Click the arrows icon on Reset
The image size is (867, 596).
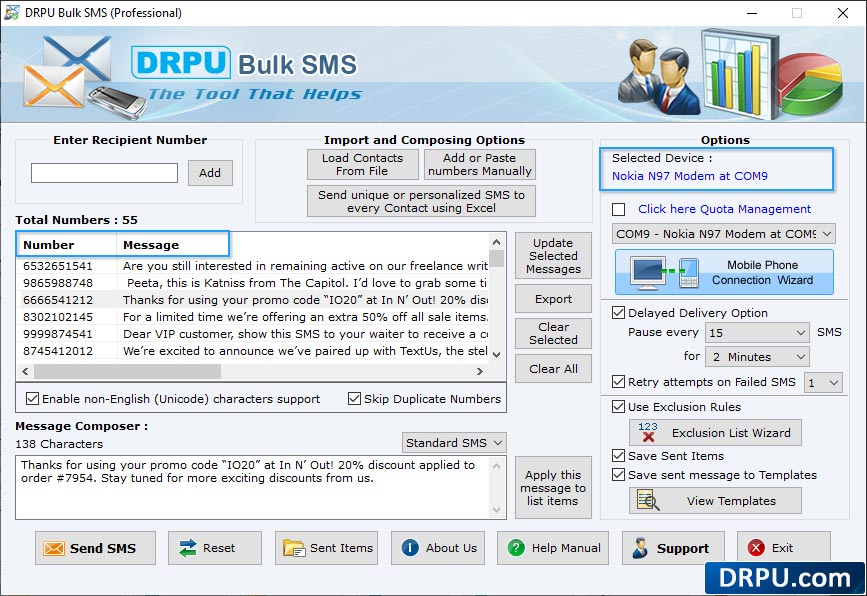tap(188, 548)
